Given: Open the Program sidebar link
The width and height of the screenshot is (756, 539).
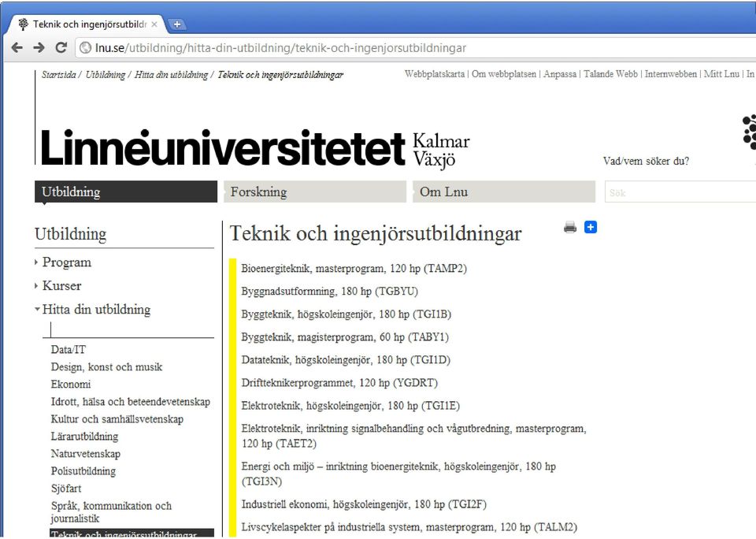Looking at the screenshot, I should [66, 262].
